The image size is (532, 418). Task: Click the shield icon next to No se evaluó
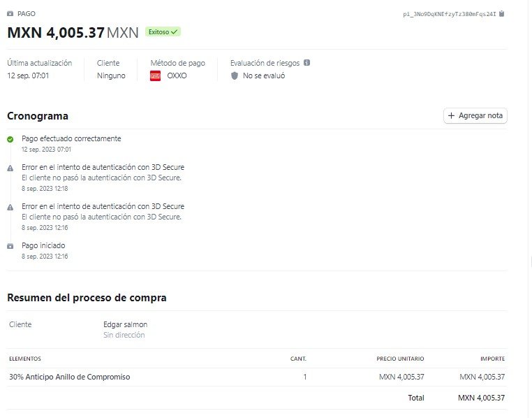pyautogui.click(x=235, y=75)
